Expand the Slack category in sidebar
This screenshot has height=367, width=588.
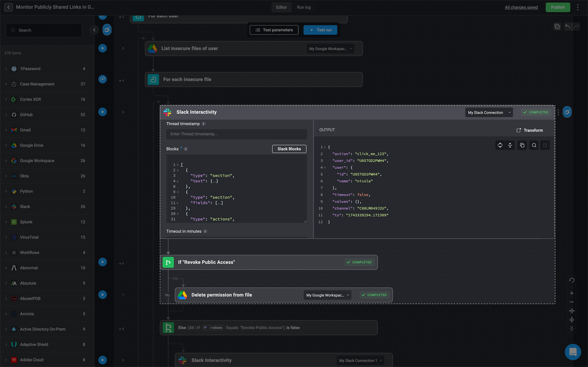tap(6, 207)
